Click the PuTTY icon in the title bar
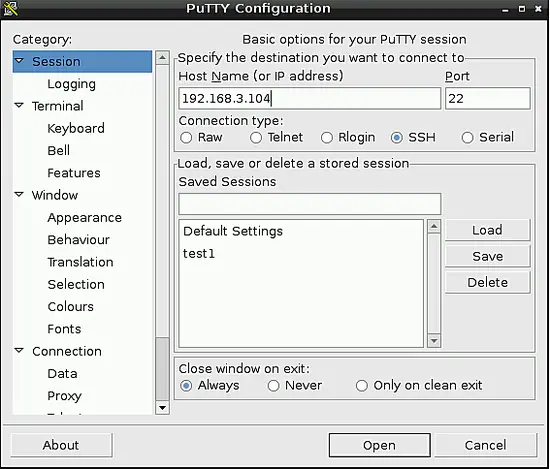Screen dimensions: 550x469 point(11,9)
